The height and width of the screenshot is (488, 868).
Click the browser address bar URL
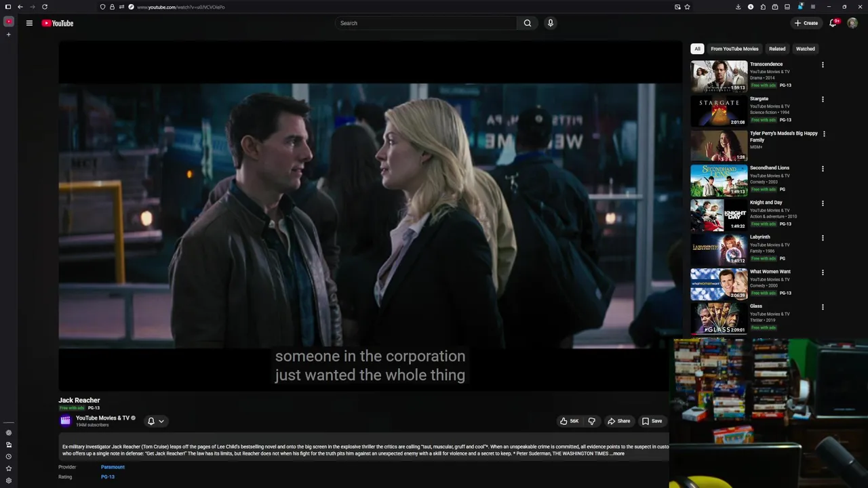181,7
